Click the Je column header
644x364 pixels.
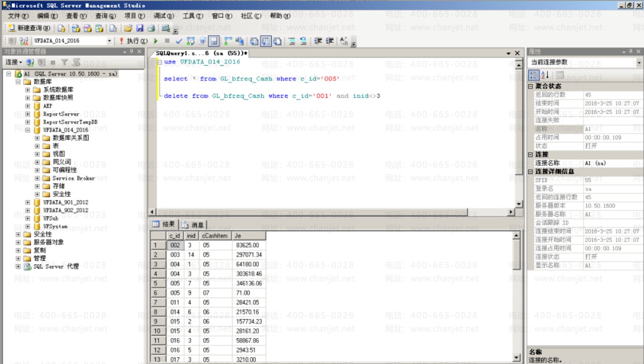249,236
